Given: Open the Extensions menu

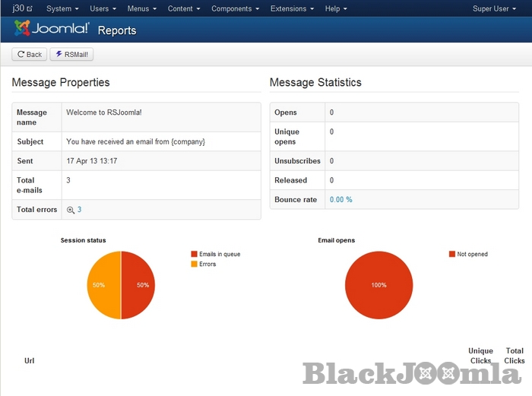Looking at the screenshot, I should tap(292, 9).
